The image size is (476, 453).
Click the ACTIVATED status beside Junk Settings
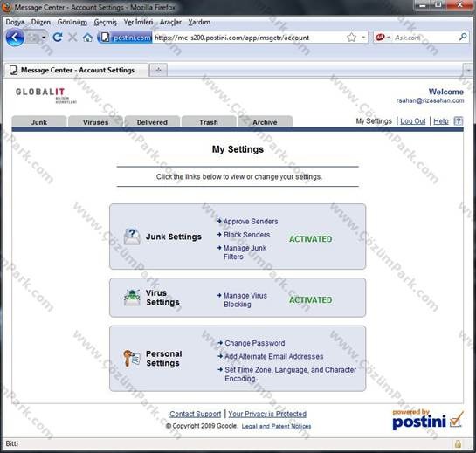pyautogui.click(x=311, y=239)
